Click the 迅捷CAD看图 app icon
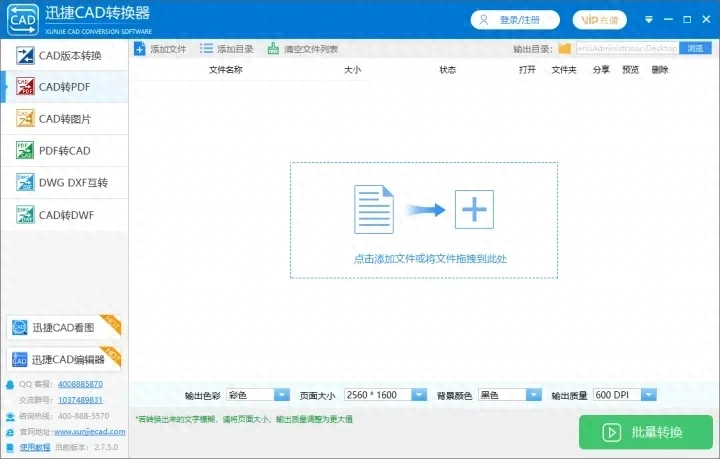The image size is (720, 459). (19, 327)
